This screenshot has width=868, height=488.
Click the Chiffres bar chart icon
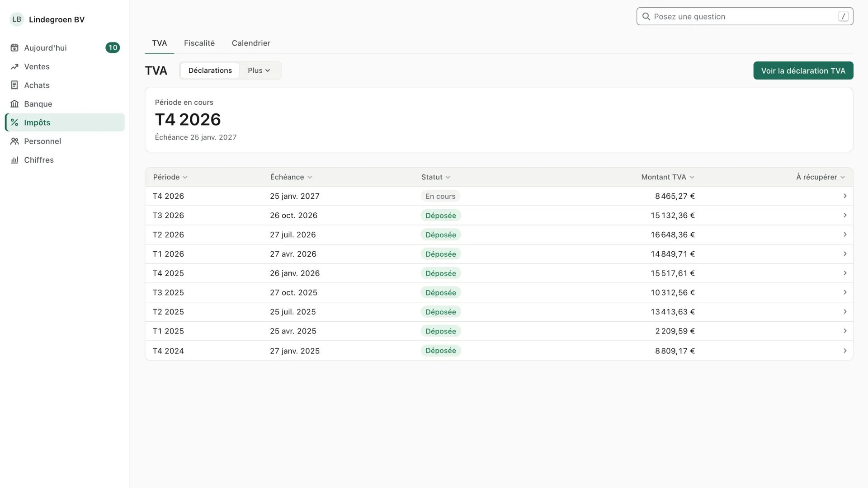14,160
